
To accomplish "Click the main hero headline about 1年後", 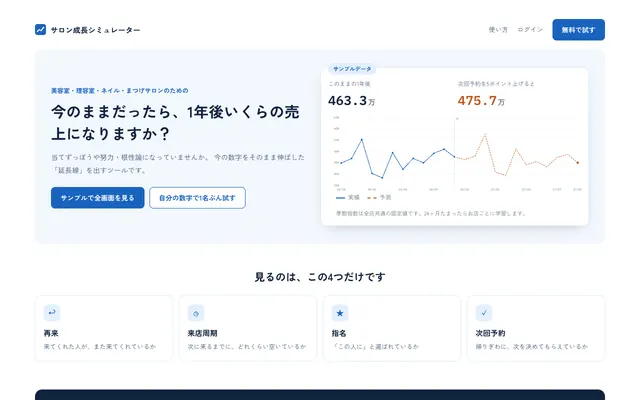I will (x=176, y=122).
